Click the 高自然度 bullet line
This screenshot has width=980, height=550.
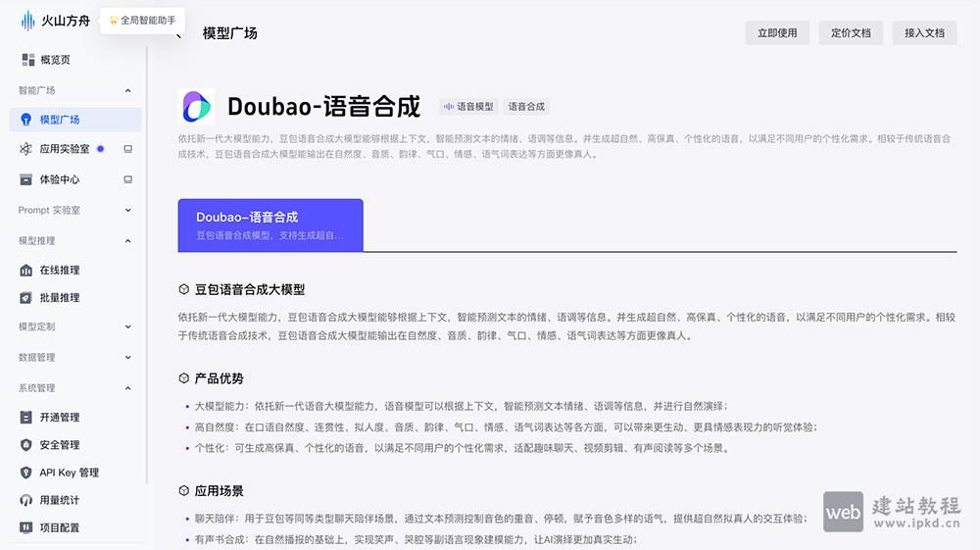point(506,426)
